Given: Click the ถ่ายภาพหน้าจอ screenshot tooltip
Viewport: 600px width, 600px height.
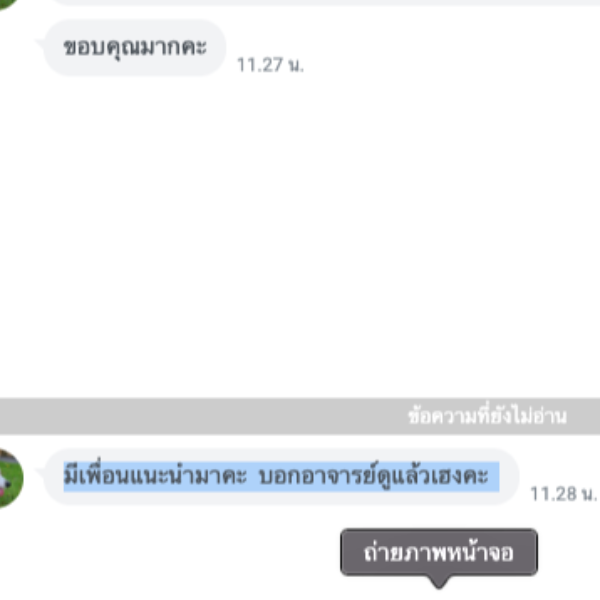Looking at the screenshot, I should pyautogui.click(x=439, y=553).
